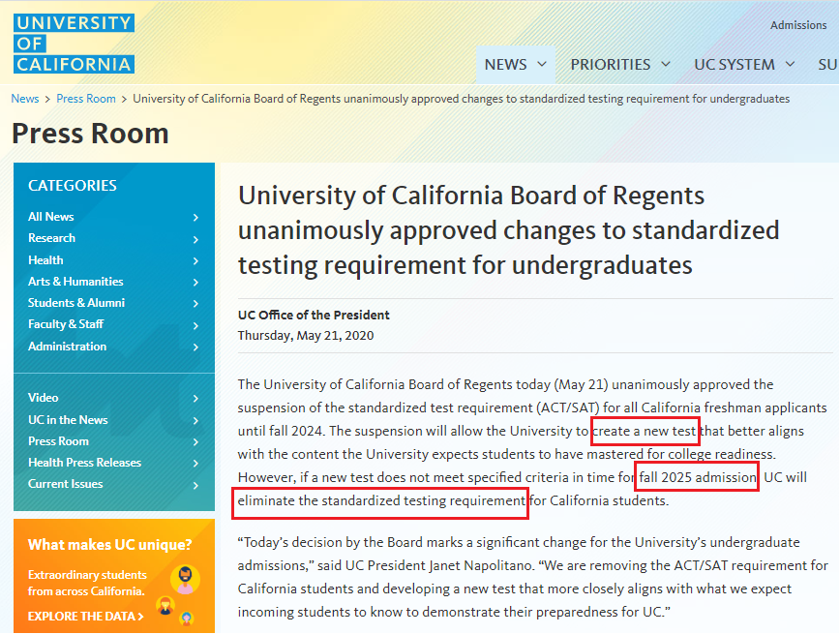The height and width of the screenshot is (634, 840).
Task: Click the University of California logo
Action: (x=74, y=44)
